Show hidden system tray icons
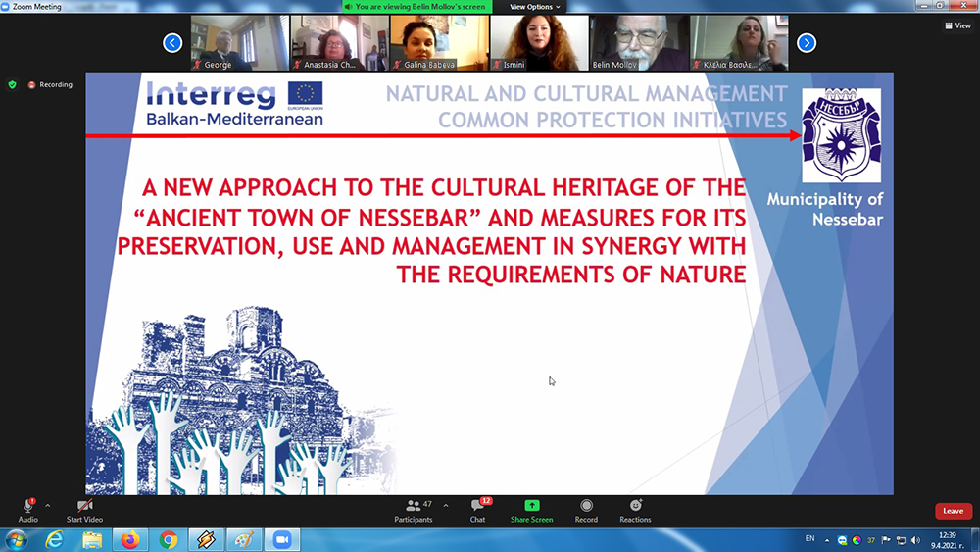Viewport: 980px width, 552px height. tap(827, 540)
